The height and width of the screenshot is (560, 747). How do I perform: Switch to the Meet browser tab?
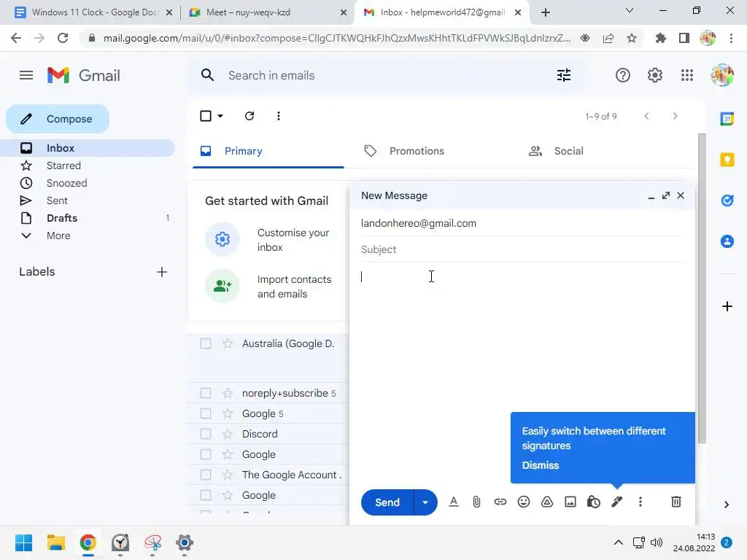coord(268,12)
